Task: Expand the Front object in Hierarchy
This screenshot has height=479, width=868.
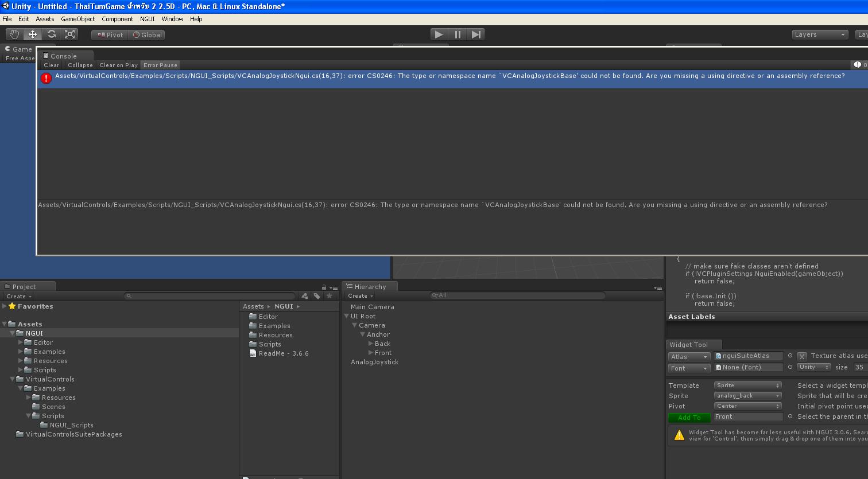Action: [371, 353]
